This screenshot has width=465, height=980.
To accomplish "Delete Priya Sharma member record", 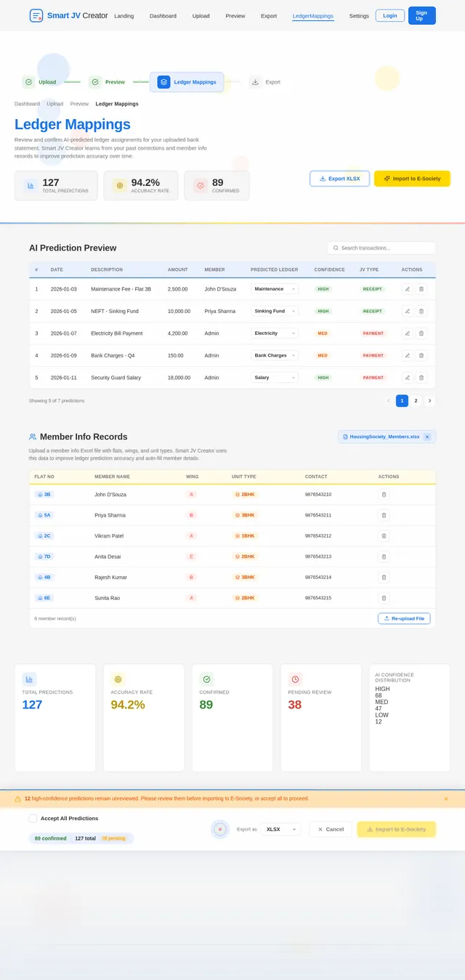I will [x=384, y=515].
